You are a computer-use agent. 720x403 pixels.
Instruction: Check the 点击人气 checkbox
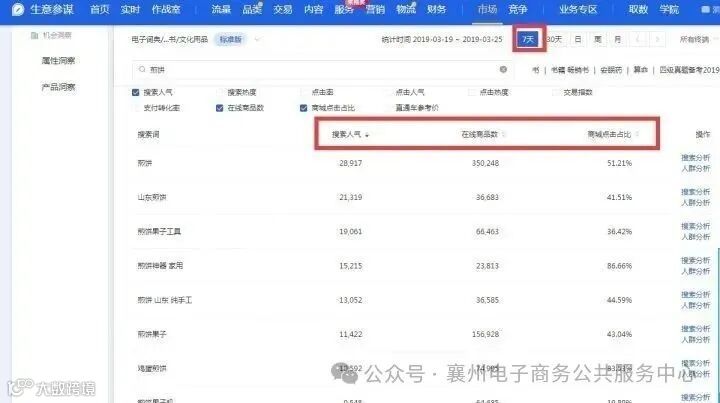pos(388,92)
